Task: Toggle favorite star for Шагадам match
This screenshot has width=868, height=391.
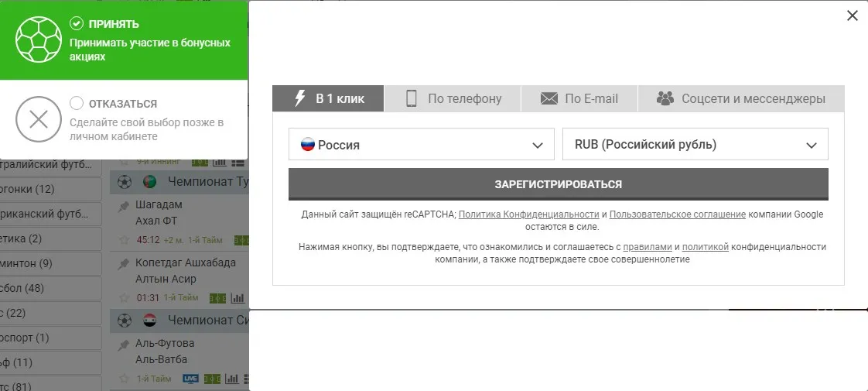Action: 124,240
